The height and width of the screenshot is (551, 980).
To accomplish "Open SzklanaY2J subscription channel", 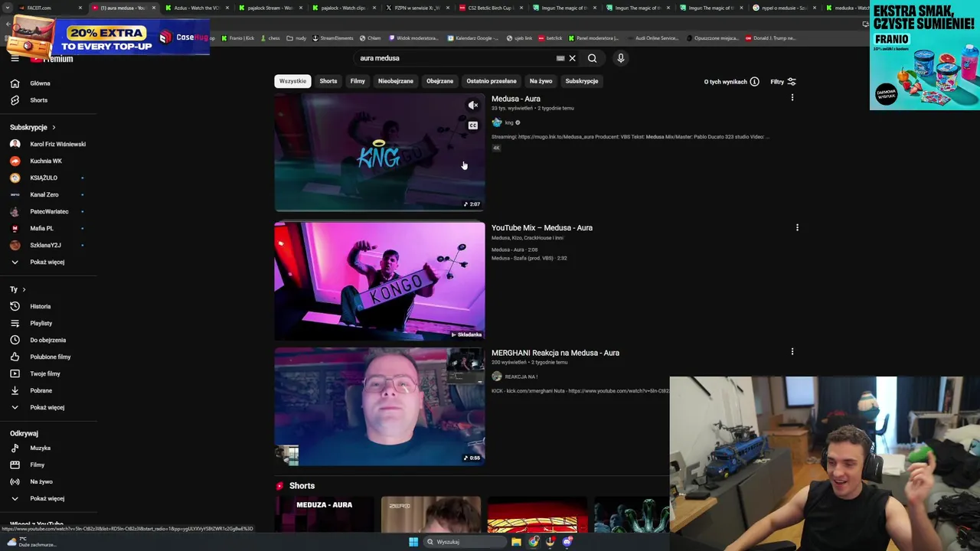I will tap(45, 245).
